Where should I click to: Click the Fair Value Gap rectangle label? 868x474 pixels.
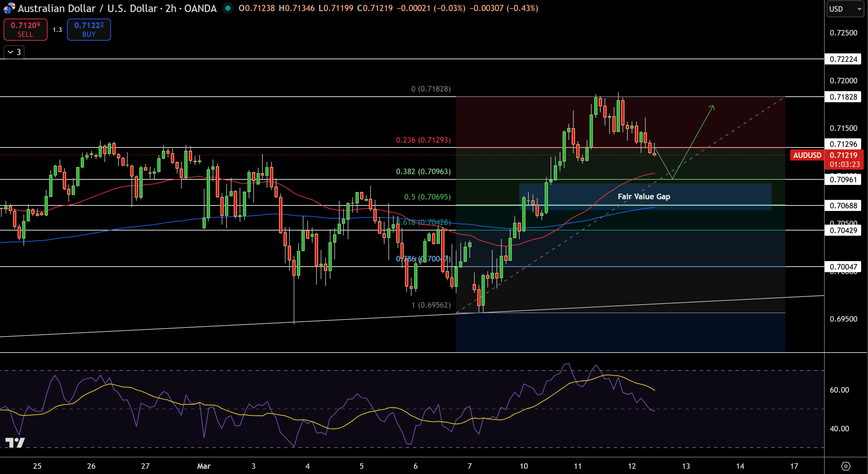click(644, 196)
